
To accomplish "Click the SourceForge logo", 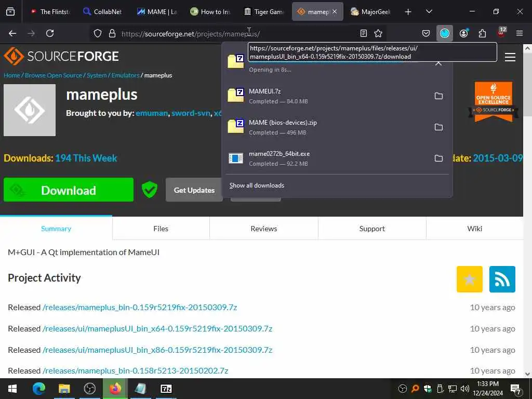I will [61, 56].
